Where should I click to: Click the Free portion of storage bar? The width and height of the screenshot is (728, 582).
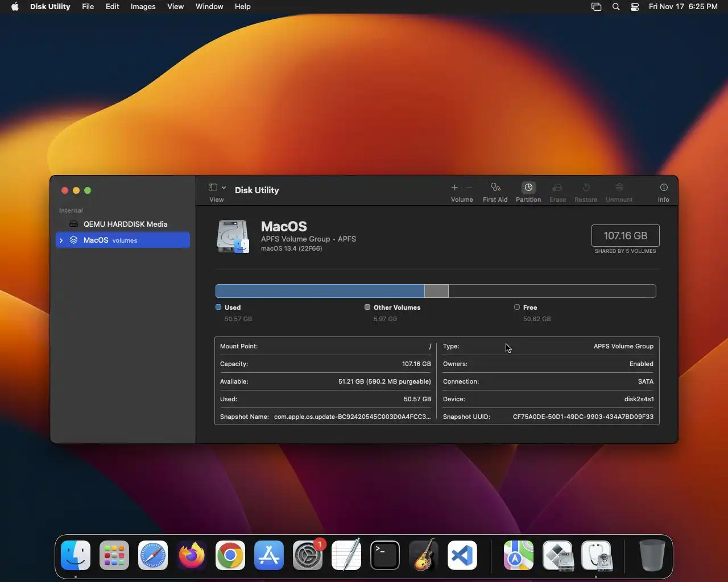552,291
